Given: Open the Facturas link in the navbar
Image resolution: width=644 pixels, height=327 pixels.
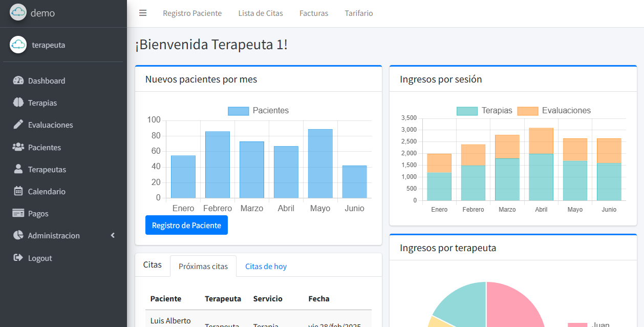Looking at the screenshot, I should click(314, 13).
